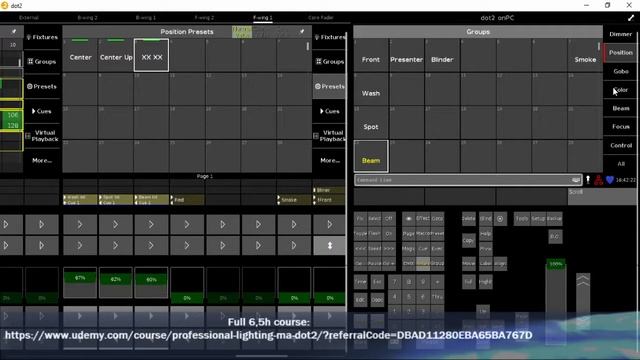Switch to the B-wing 2 tab
The image size is (640, 360).
click(87, 18)
